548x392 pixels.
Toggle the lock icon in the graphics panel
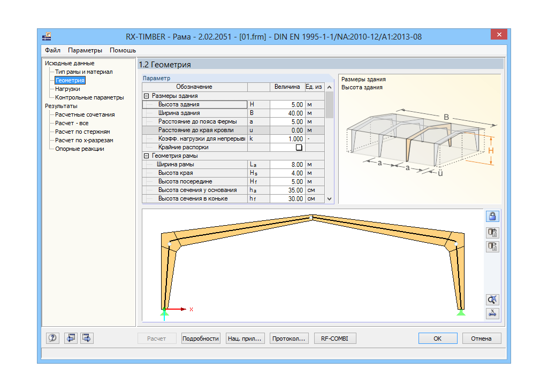coord(492,216)
